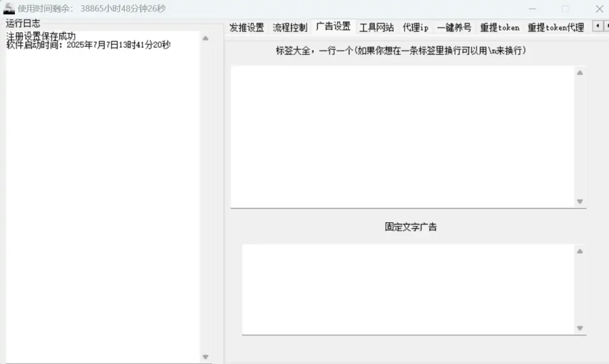The height and width of the screenshot is (364, 609).
Task: Switch to the 代理ip tab
Action: pyautogui.click(x=415, y=27)
